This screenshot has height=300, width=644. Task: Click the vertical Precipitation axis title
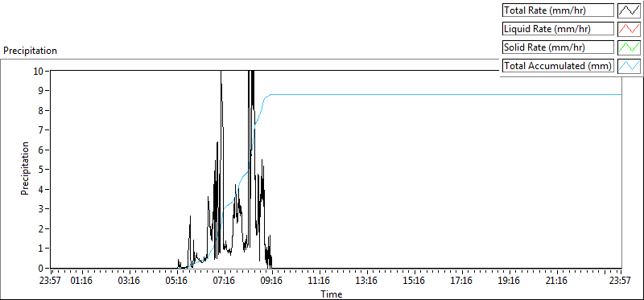[x=25, y=168]
